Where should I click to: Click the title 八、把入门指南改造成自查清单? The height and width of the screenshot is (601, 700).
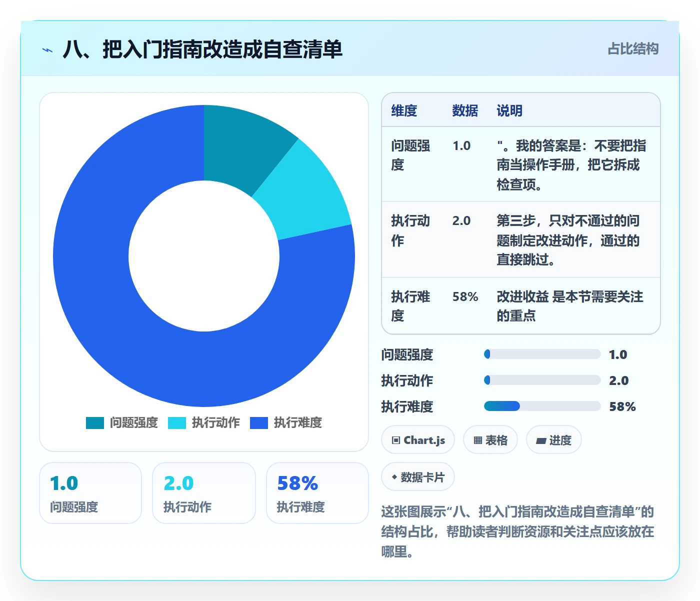click(202, 49)
